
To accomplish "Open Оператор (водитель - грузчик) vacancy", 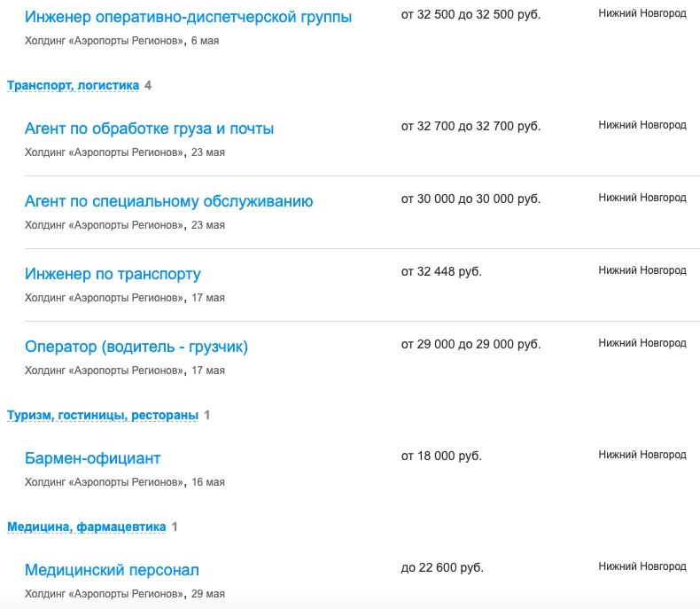I will coord(136,347).
